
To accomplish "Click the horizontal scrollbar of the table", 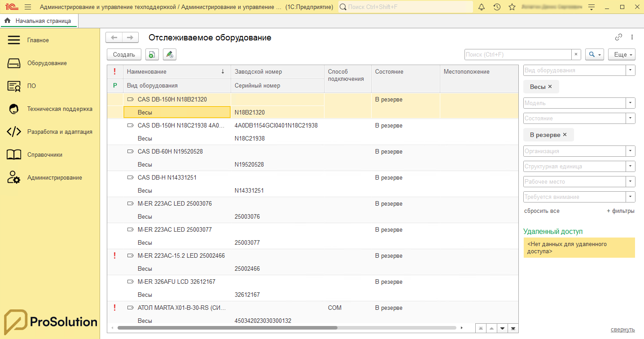I will (227, 328).
